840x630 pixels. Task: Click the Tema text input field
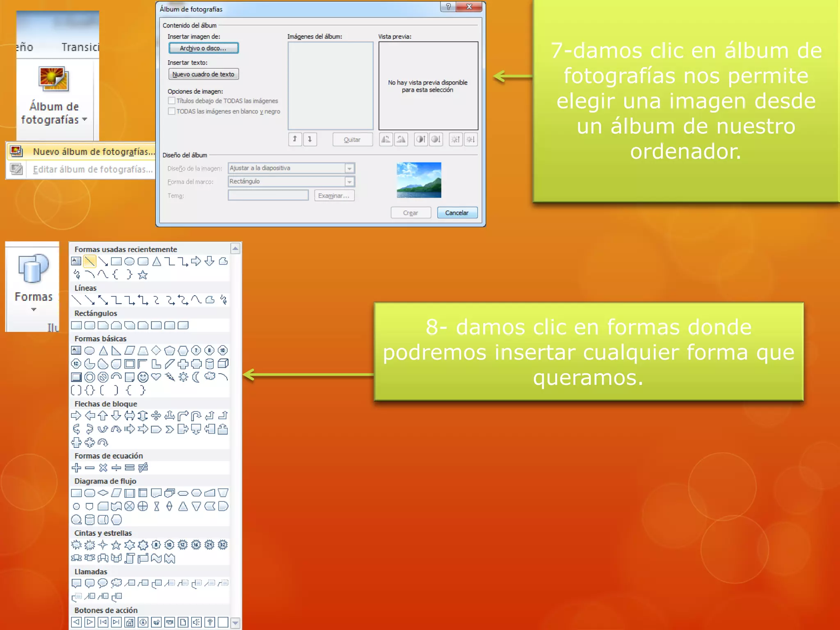pyautogui.click(x=268, y=195)
